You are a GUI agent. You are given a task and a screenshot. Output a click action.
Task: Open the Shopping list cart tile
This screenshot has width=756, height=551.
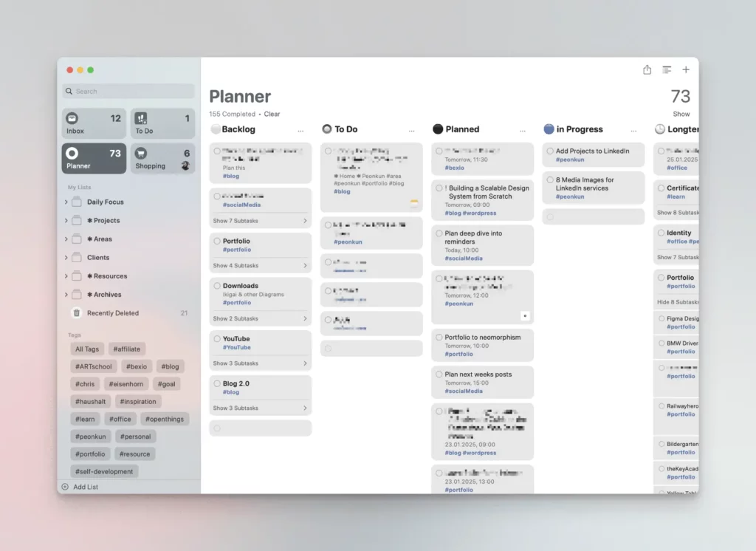(x=162, y=159)
